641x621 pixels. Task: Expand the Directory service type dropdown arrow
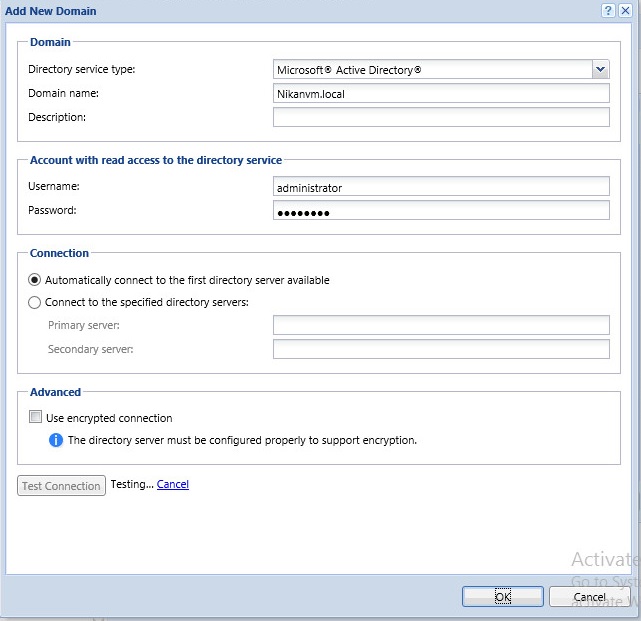pyautogui.click(x=600, y=69)
